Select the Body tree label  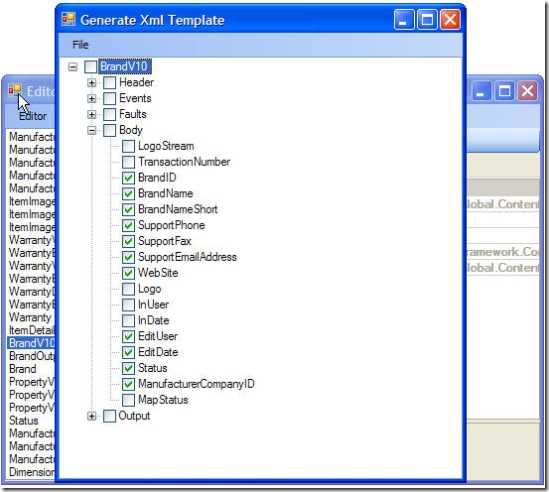(131, 130)
